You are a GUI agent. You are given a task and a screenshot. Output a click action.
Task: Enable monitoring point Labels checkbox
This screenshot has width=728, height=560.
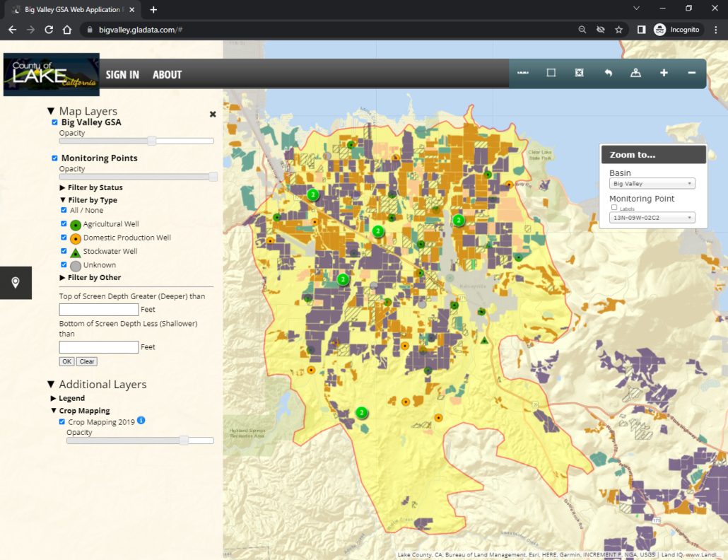coord(614,208)
